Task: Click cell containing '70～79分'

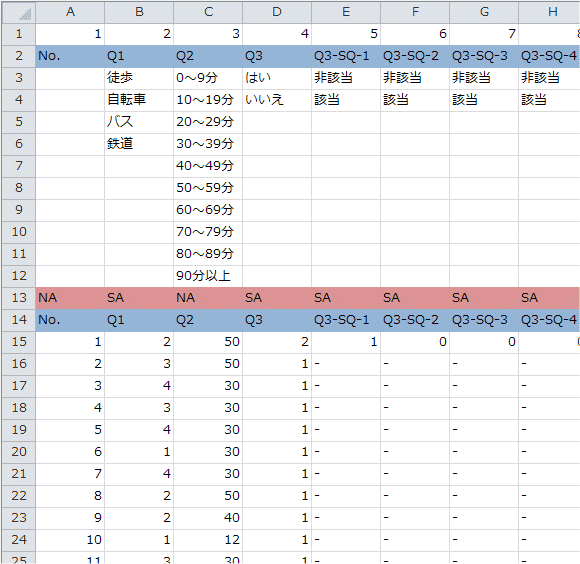Action: pos(208,232)
